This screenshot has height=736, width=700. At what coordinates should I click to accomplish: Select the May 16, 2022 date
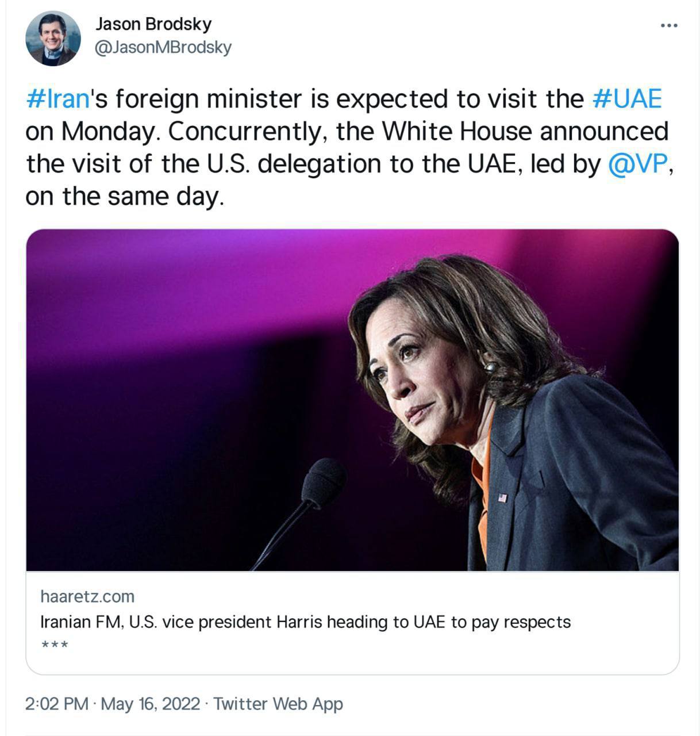pyautogui.click(x=151, y=704)
